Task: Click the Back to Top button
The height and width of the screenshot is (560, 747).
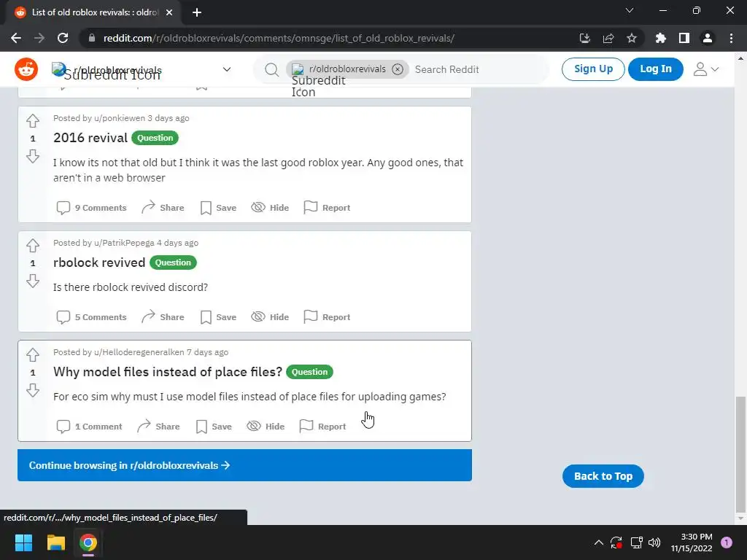Action: (x=603, y=476)
